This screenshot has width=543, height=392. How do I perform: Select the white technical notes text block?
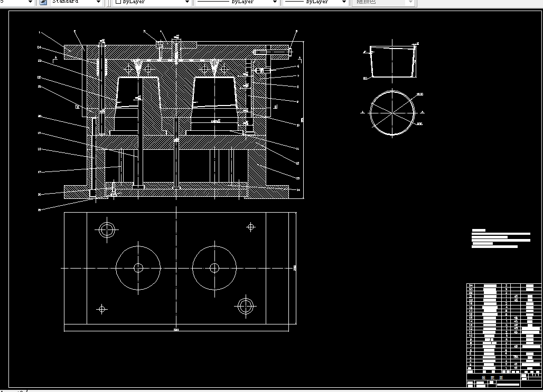click(x=501, y=238)
